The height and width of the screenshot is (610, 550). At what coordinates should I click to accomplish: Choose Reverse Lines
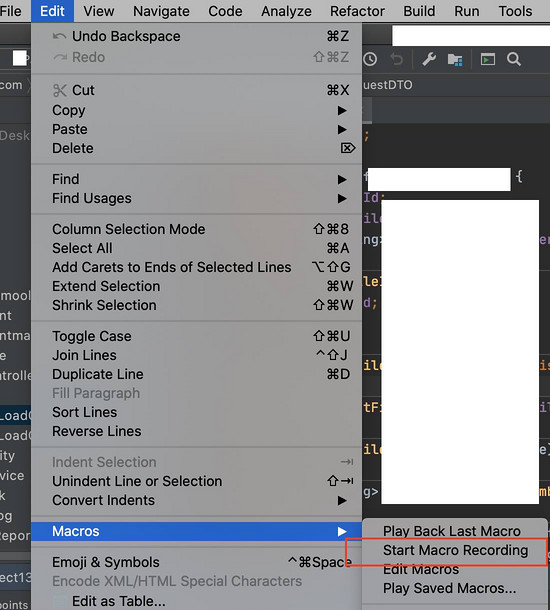[x=196, y=431]
